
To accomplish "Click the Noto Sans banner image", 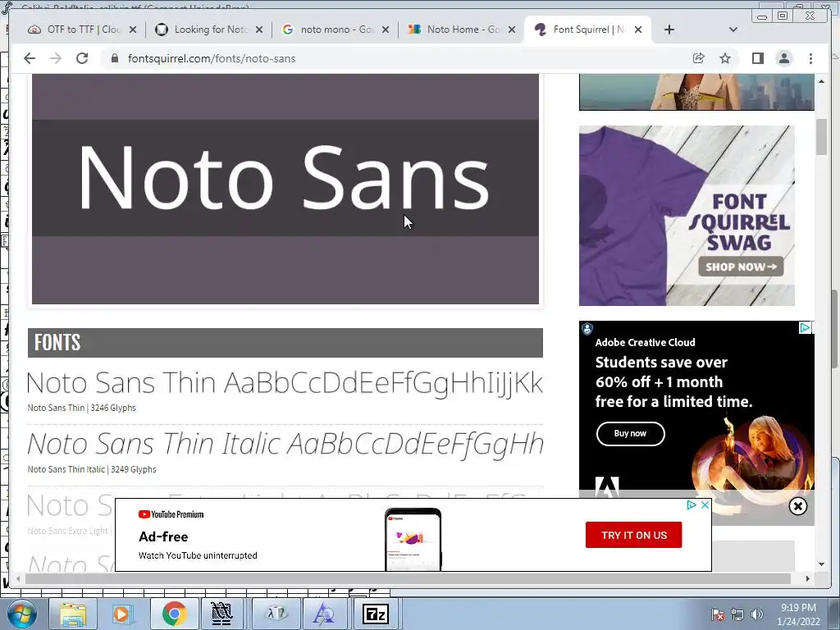I will pos(285,189).
